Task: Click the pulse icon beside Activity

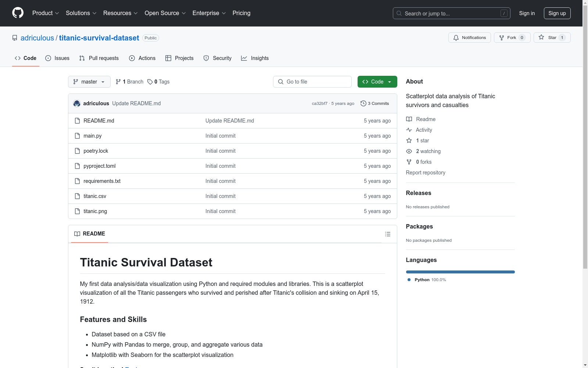Action: 409,130
